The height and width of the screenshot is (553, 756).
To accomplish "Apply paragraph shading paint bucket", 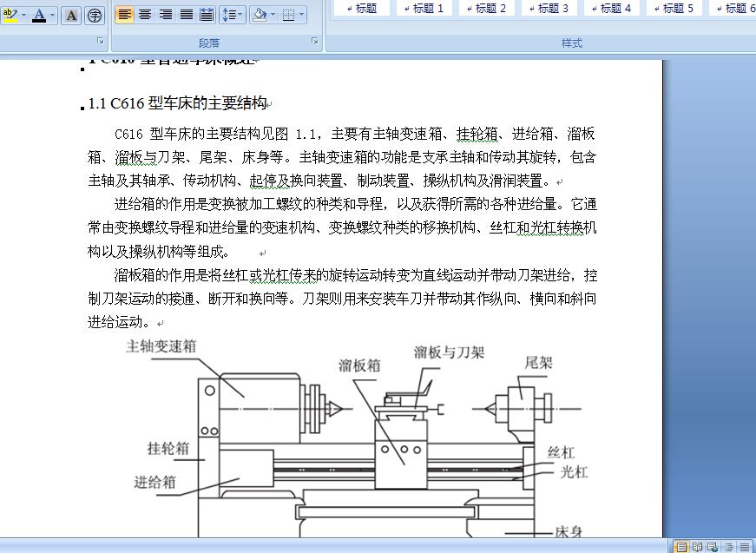I will [260, 15].
